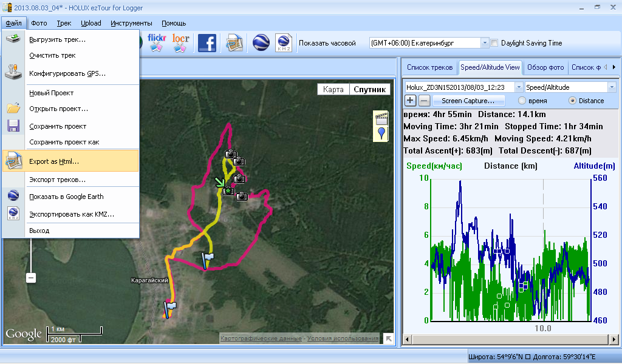
Task: Click the locr upload icon
Action: [x=180, y=42]
